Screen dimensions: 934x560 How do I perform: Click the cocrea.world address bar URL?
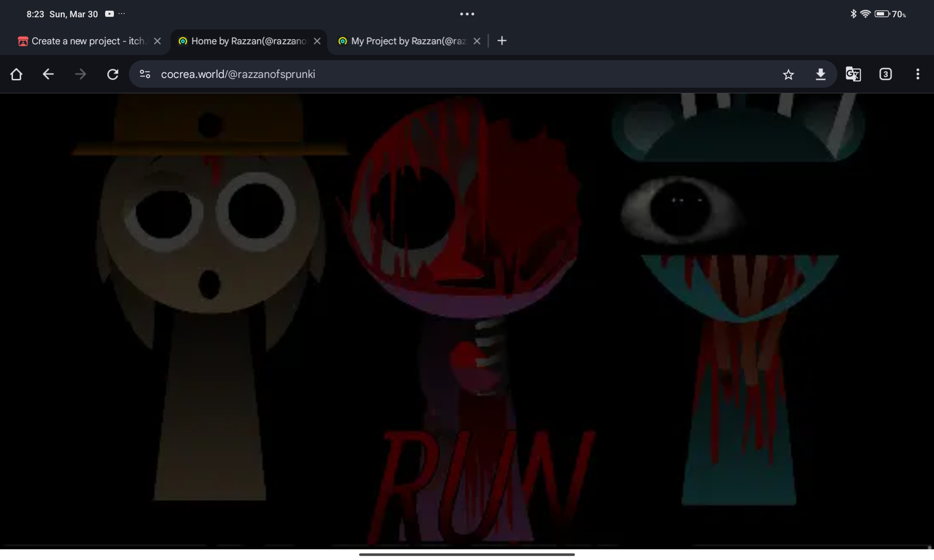(x=238, y=74)
